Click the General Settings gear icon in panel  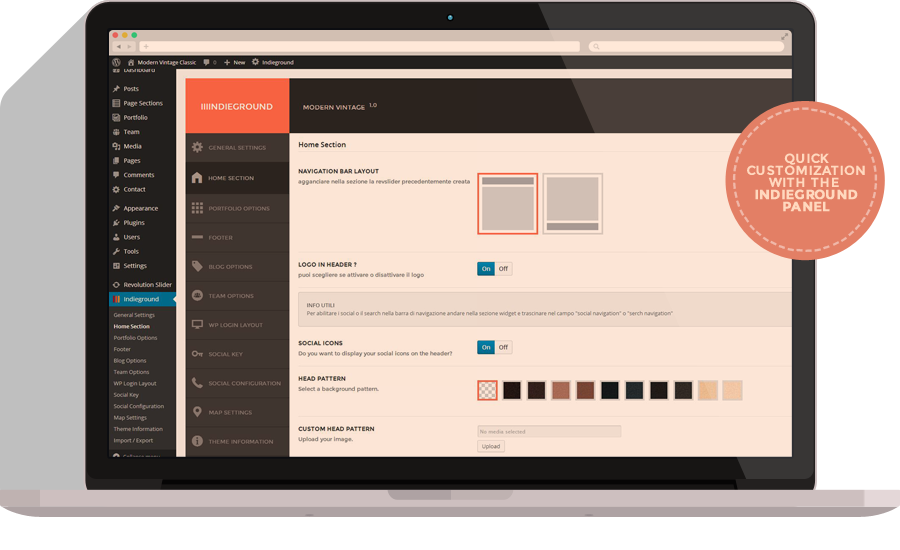click(x=197, y=147)
